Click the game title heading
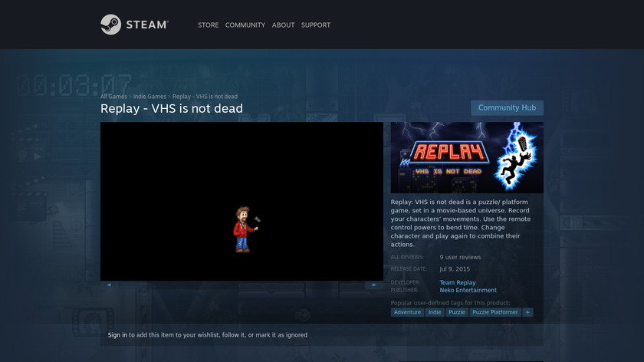644x362 pixels. pyautogui.click(x=172, y=108)
